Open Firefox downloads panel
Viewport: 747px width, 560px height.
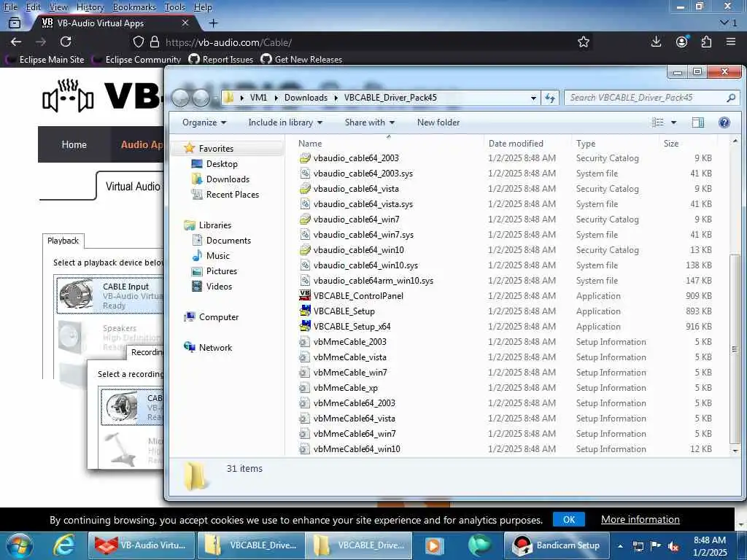656,42
